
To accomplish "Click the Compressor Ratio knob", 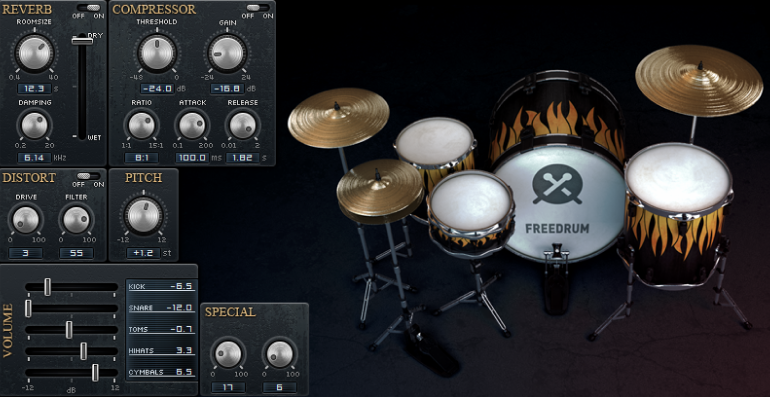I will (x=141, y=125).
